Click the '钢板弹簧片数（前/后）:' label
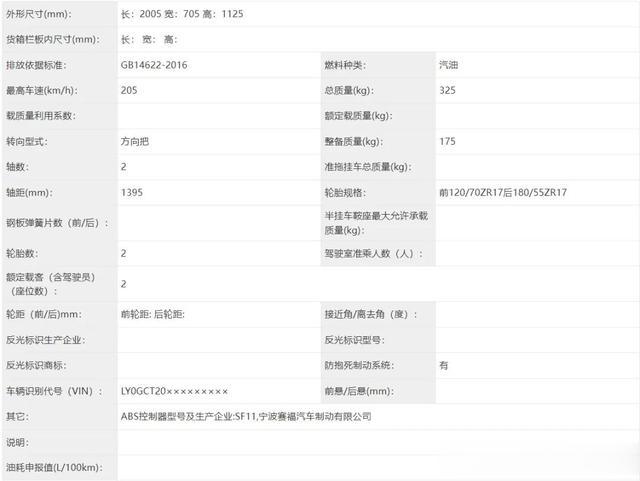 coord(57,223)
